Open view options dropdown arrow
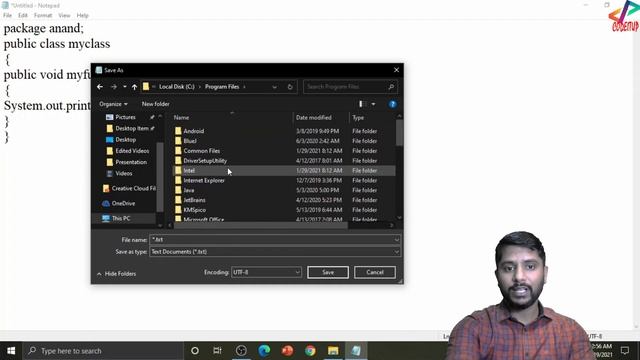Screen dimensions: 640x360 click(373, 104)
